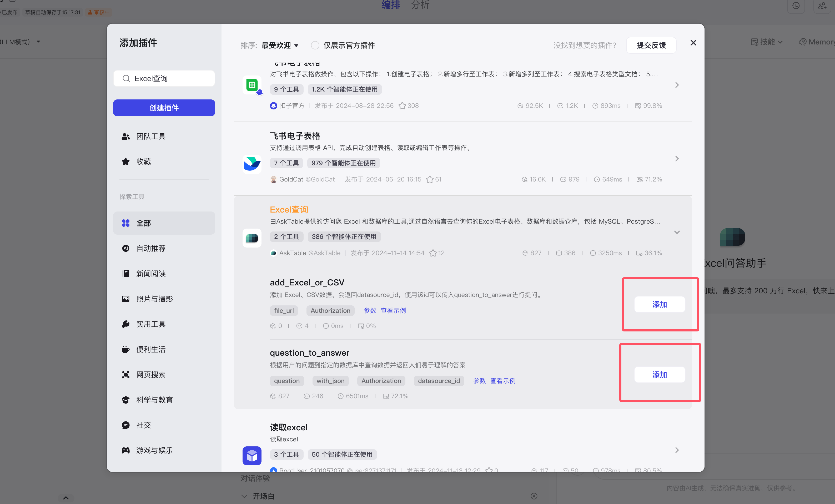Screen dimensions: 835x504
Task: Click star rating 308 on Feishu plugin
Action: [409, 106]
